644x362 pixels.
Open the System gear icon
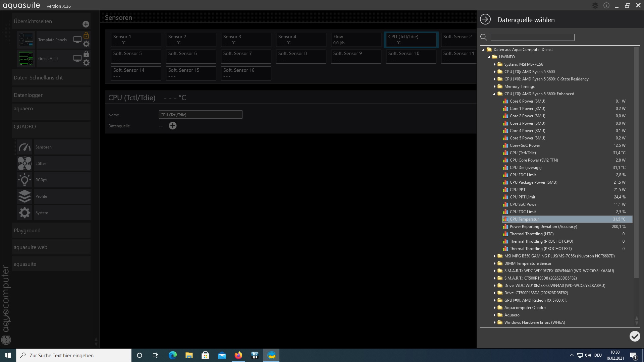[24, 213]
